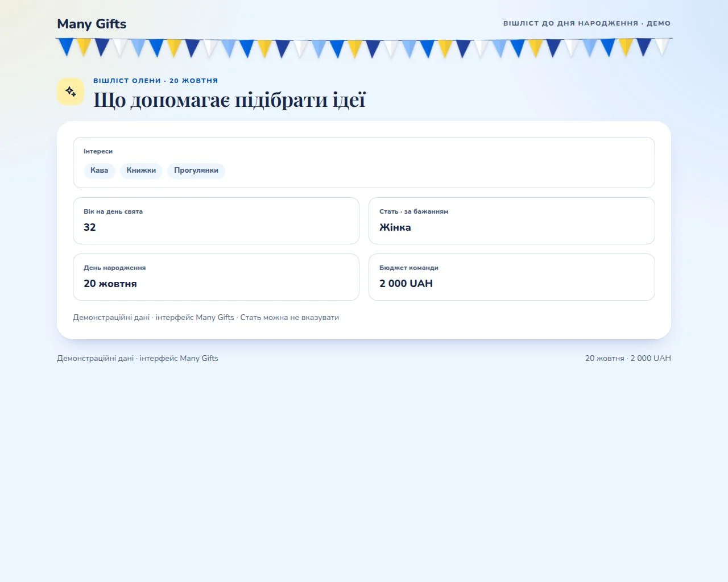728x582 pixels.
Task: Click footer summary 20 жовтня · 2 000 UAH
Action: pyautogui.click(x=628, y=359)
